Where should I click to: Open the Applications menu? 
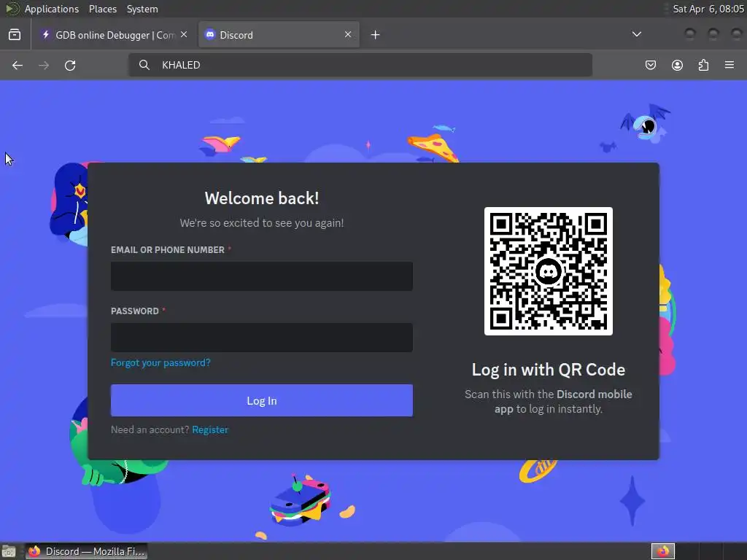[52, 9]
